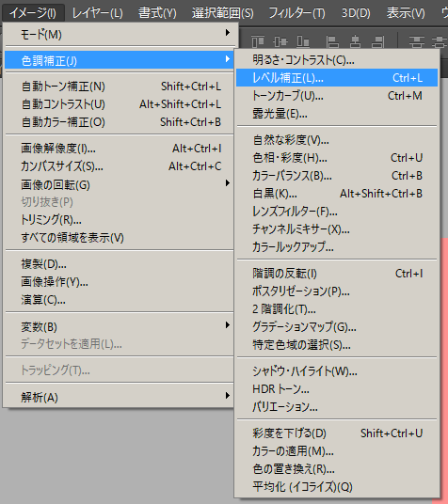
Task: Apply 階調の反転(I) from the submenu
Action: (x=337, y=274)
